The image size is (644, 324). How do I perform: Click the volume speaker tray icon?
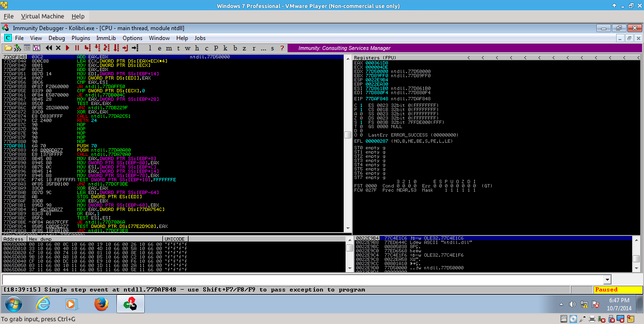click(x=572, y=305)
